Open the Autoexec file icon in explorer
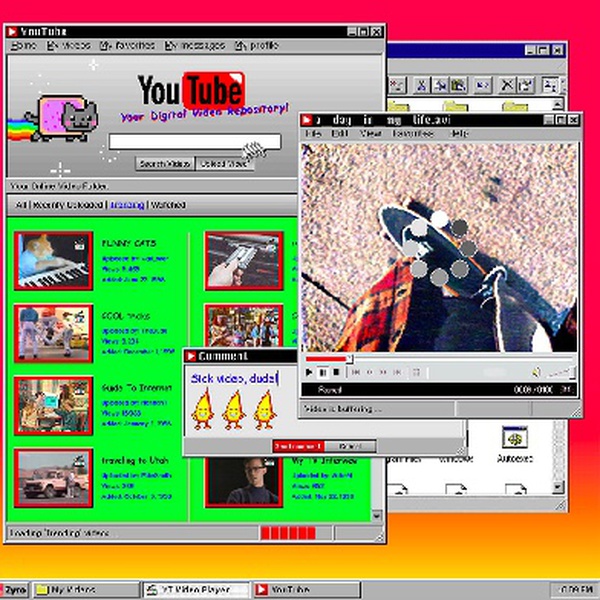The height and width of the screenshot is (600, 600). click(x=515, y=444)
